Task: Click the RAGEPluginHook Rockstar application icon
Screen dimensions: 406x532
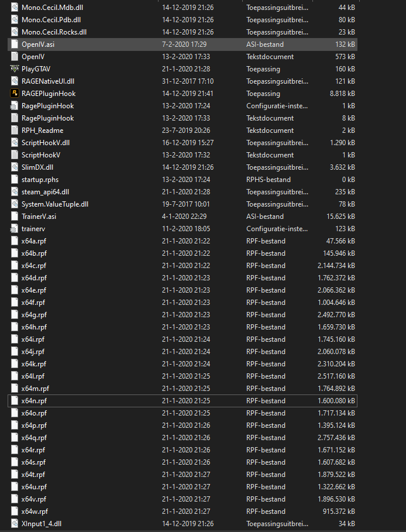Action: (14, 93)
